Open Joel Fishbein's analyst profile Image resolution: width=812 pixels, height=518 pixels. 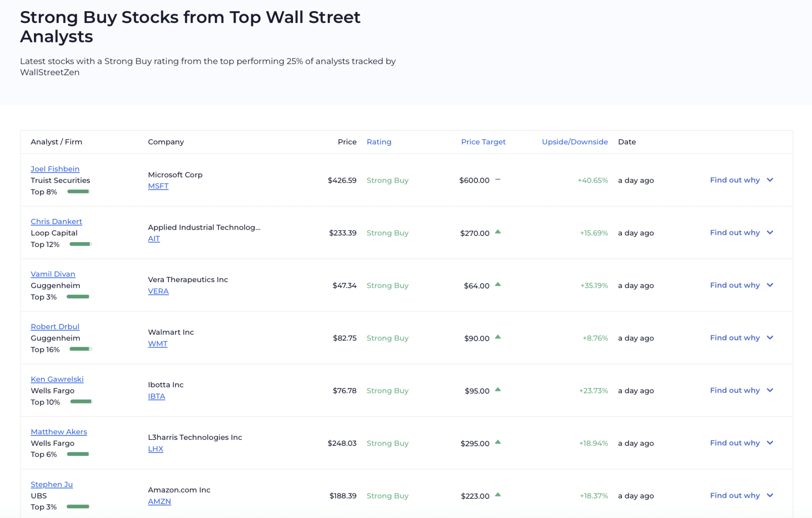click(x=55, y=168)
